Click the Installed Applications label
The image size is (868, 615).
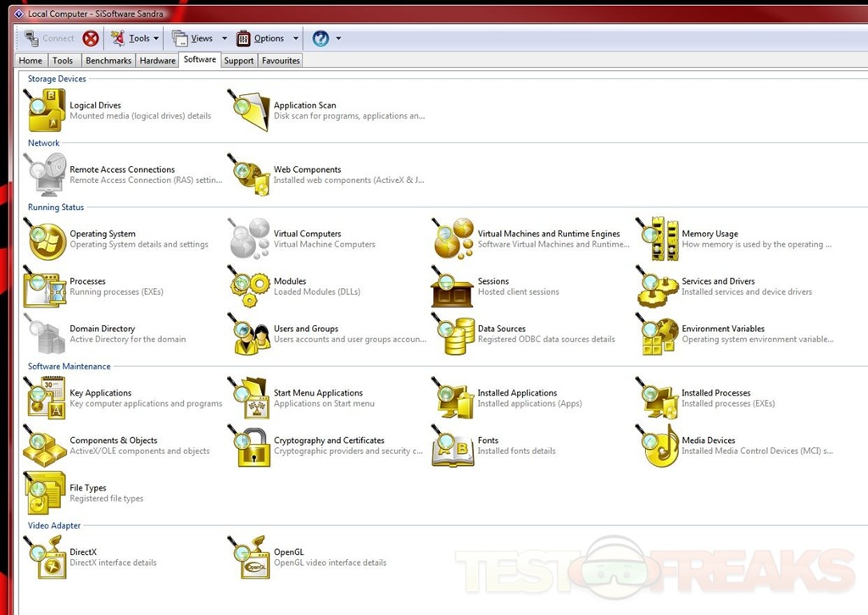[x=517, y=393]
